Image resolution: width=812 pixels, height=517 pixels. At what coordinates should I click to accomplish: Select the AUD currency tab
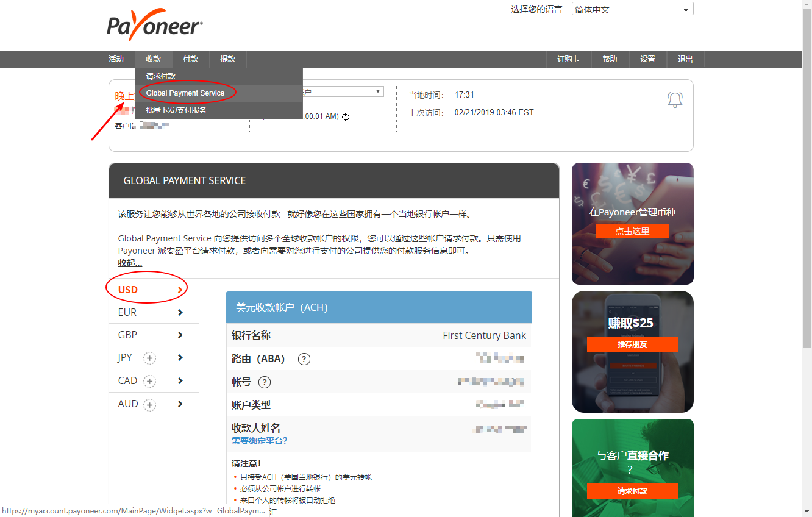pos(154,404)
